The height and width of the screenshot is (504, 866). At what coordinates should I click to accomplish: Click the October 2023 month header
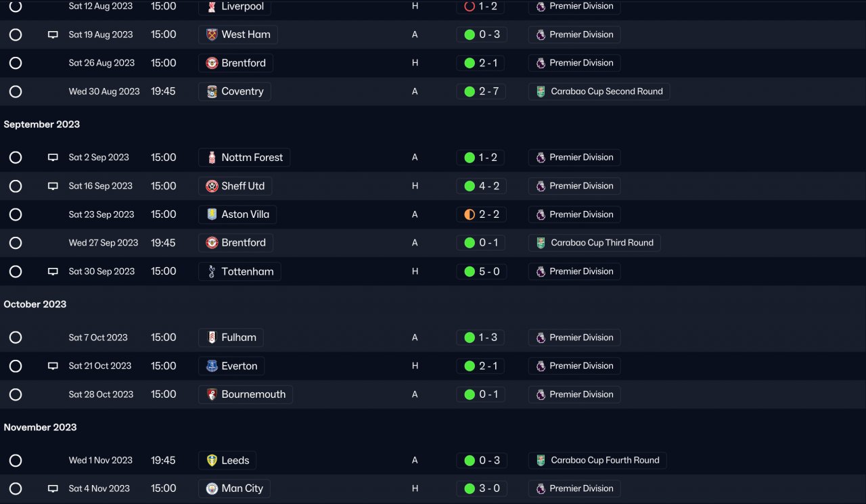[35, 304]
